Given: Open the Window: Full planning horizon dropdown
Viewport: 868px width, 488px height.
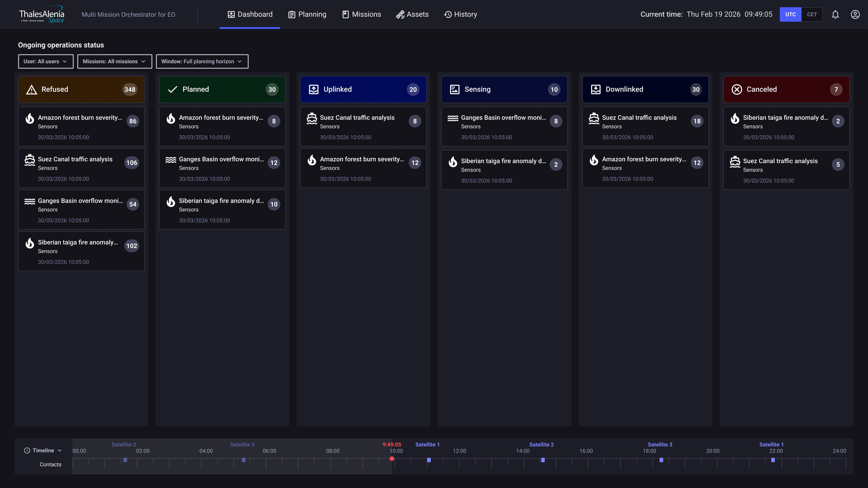Looking at the screenshot, I should point(202,61).
